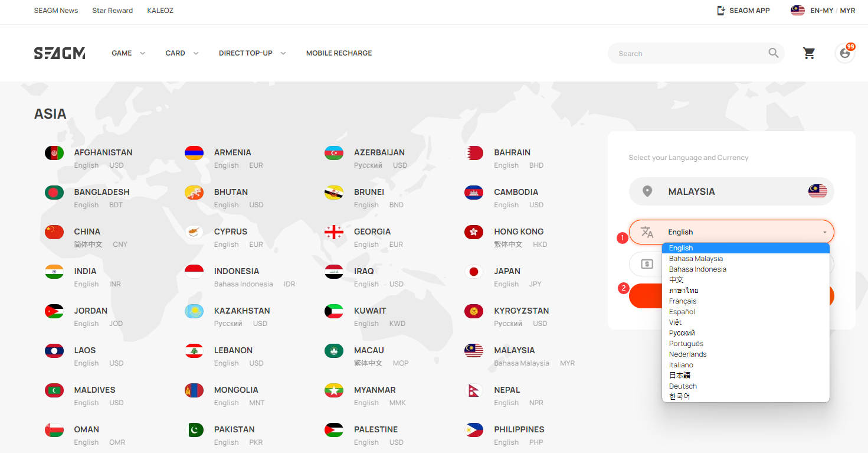868x453 pixels.
Task: Click the Bangladesh flag icon
Action: pos(54,193)
